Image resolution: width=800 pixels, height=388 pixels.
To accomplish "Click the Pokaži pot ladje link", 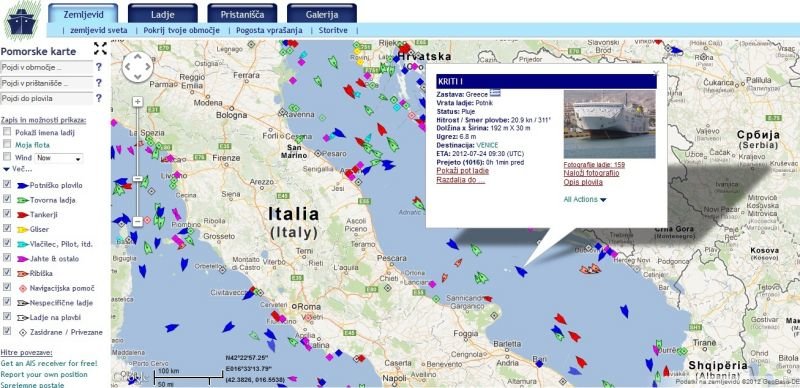I will tap(462, 171).
